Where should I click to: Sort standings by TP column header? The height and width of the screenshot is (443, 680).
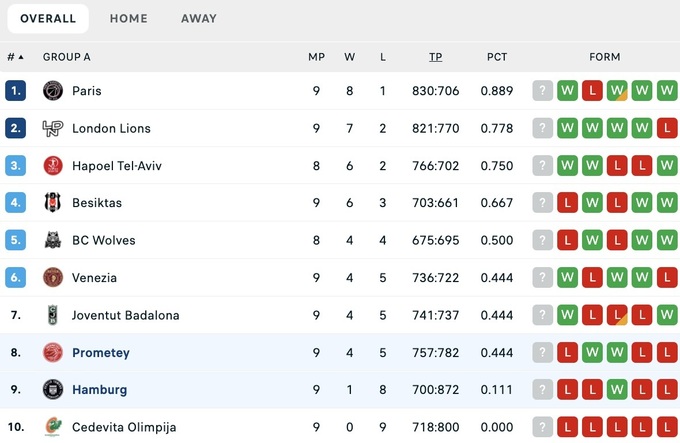pos(436,57)
